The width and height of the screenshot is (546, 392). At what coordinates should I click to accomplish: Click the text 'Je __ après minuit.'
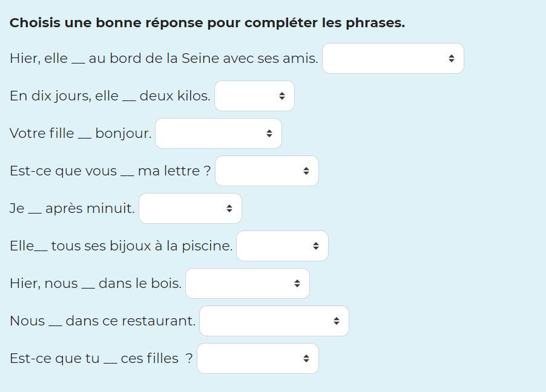[72, 209]
